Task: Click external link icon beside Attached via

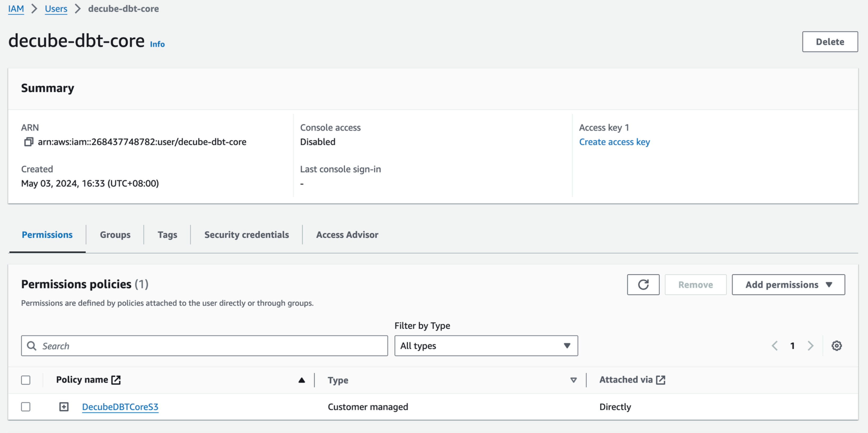Action: (x=660, y=380)
